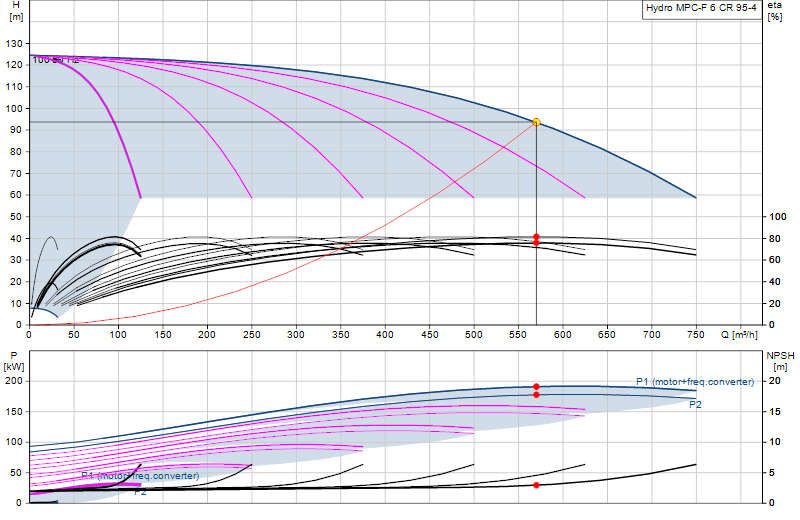The width and height of the screenshot is (800, 520).
Task: Click the 130 tick on the head axis
Action: tap(14, 44)
